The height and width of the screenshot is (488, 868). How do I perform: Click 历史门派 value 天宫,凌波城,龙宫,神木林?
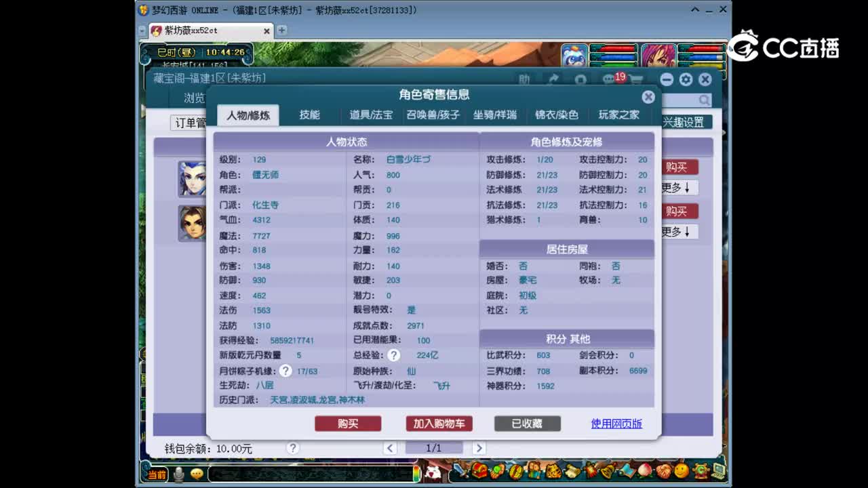(317, 400)
